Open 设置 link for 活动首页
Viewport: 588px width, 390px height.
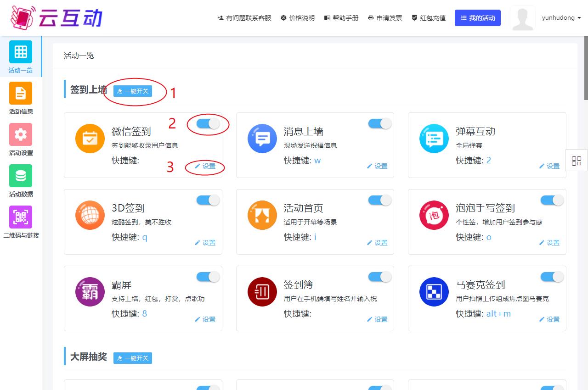coord(377,243)
